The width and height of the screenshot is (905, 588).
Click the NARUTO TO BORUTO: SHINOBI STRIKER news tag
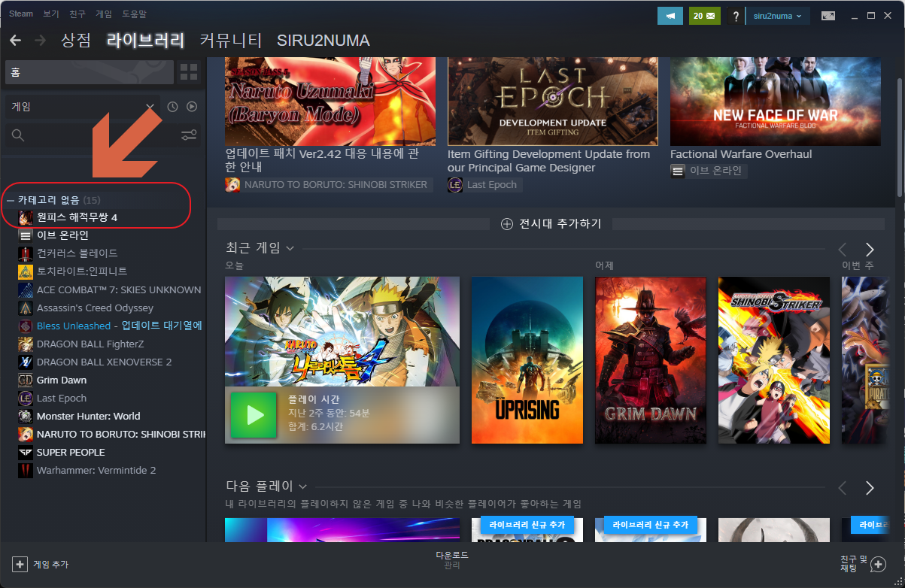[328, 185]
